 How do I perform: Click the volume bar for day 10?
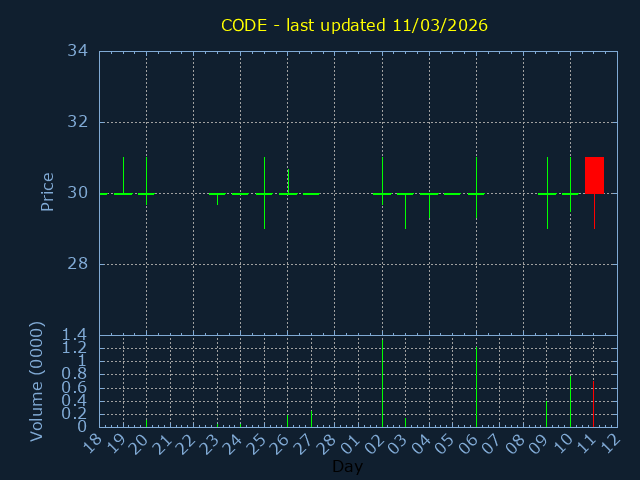point(570,401)
